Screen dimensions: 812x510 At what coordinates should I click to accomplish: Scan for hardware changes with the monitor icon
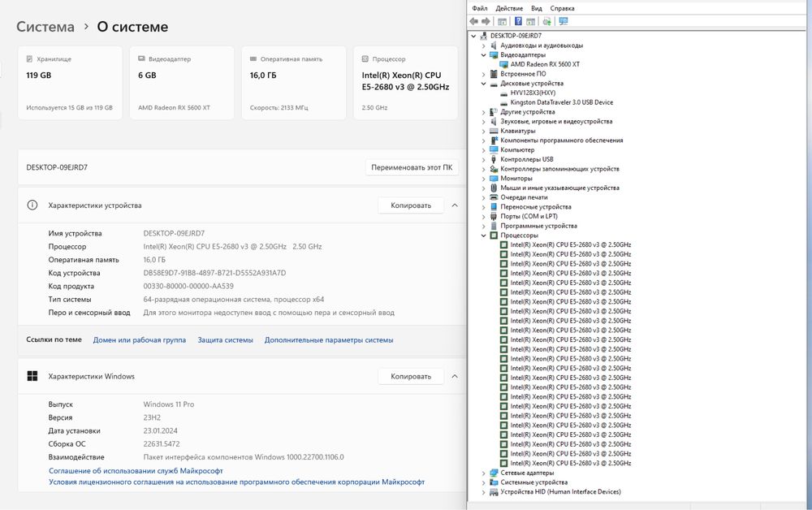point(564,21)
